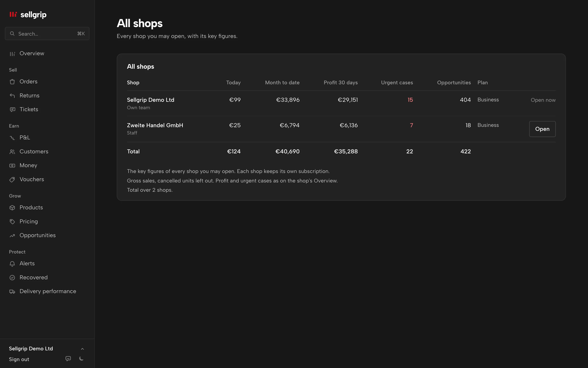Click the Urgent cases column header

(x=397, y=83)
